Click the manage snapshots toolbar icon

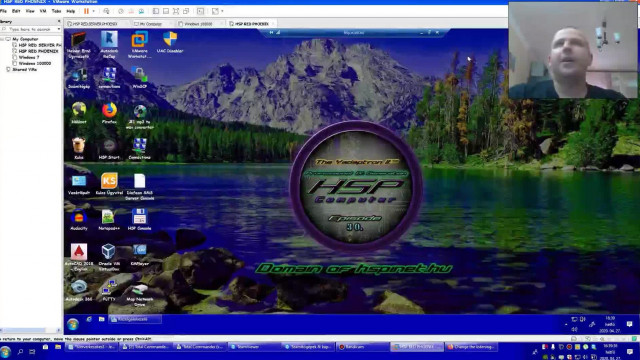click(x=141, y=11)
